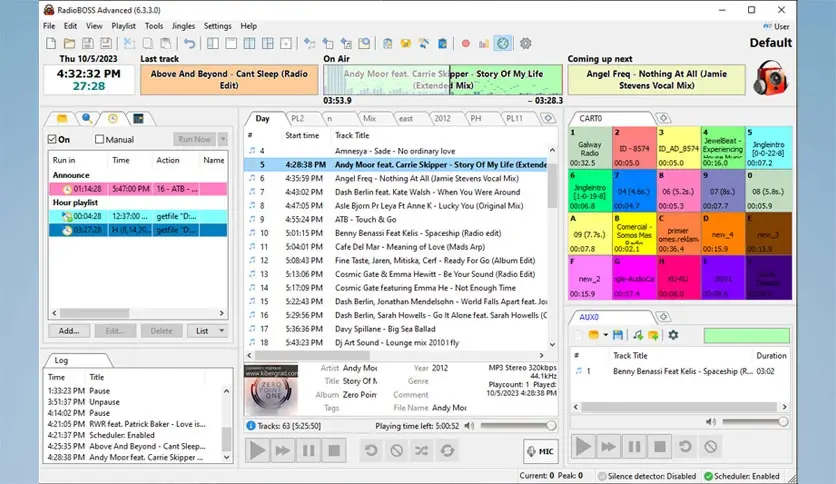Click the Add... scheduler button

[69, 331]
